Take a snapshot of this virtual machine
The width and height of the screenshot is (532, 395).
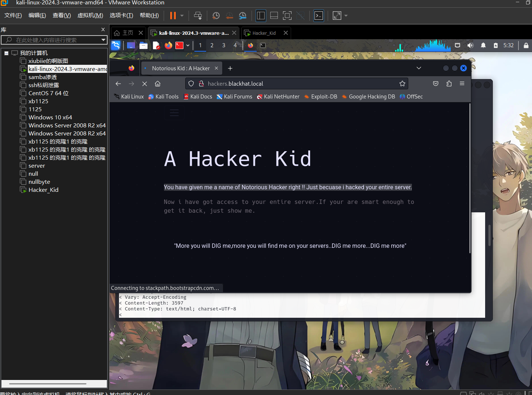pyautogui.click(x=216, y=16)
